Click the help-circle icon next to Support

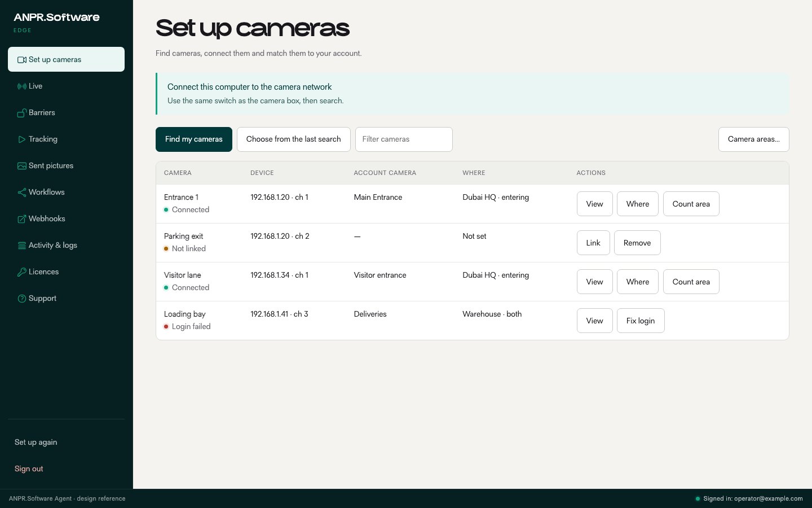click(22, 299)
